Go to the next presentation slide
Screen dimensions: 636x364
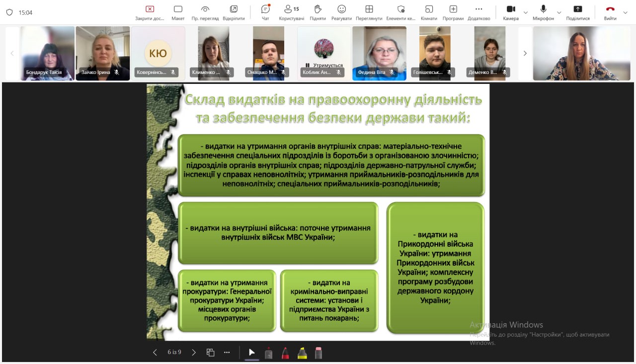coord(194,353)
